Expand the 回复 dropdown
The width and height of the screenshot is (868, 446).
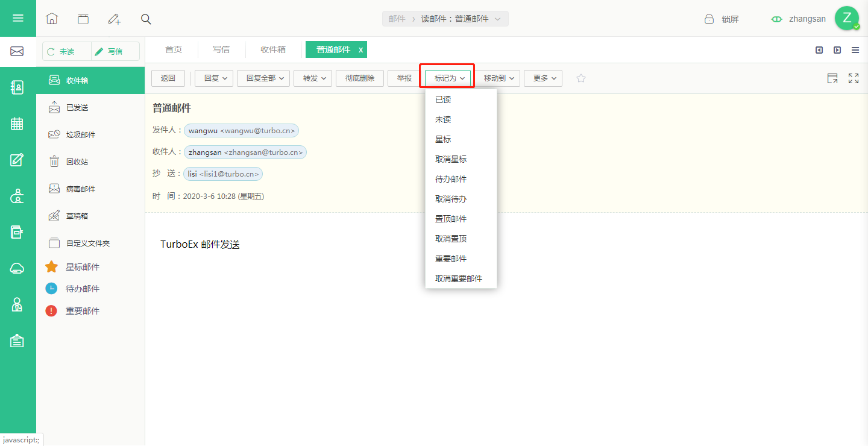point(214,78)
